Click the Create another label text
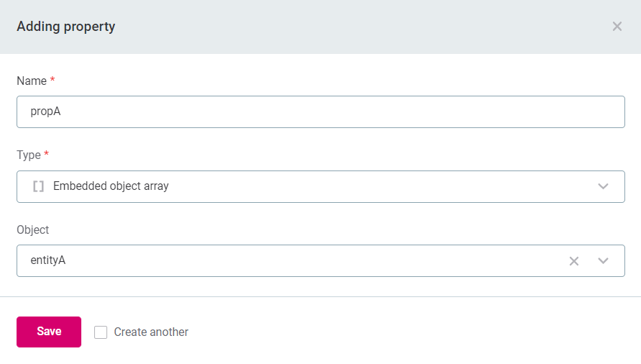 (151, 332)
